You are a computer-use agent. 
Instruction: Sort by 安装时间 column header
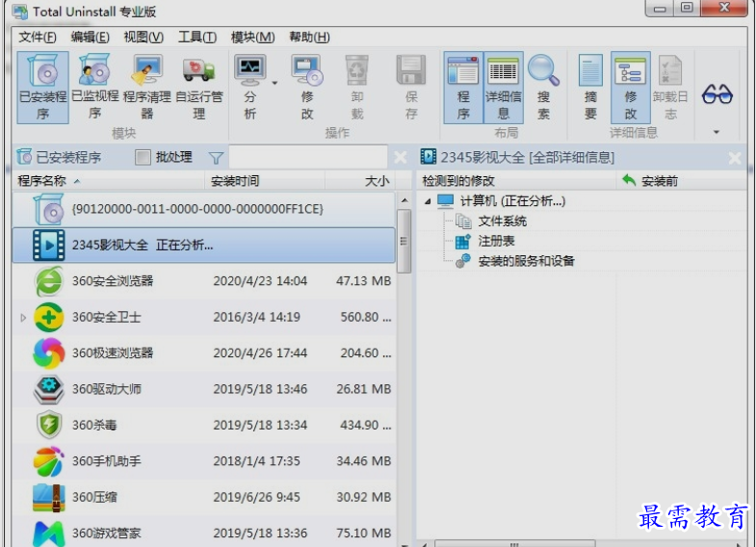point(265,181)
